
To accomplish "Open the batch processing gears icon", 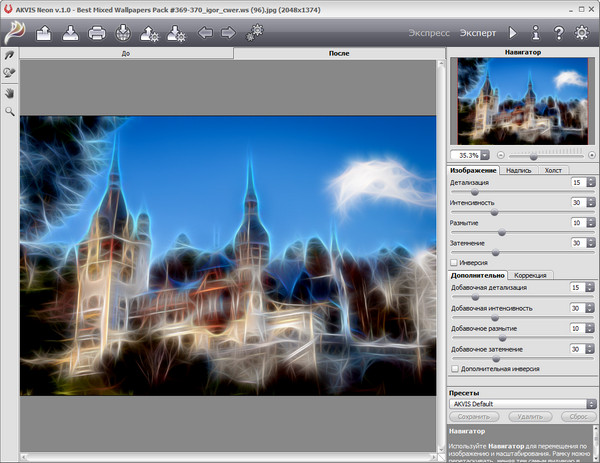I will 255,33.
